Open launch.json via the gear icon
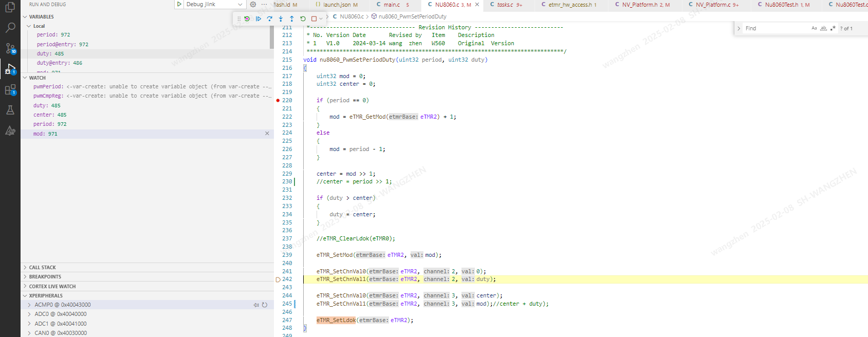The image size is (868, 337). [253, 5]
